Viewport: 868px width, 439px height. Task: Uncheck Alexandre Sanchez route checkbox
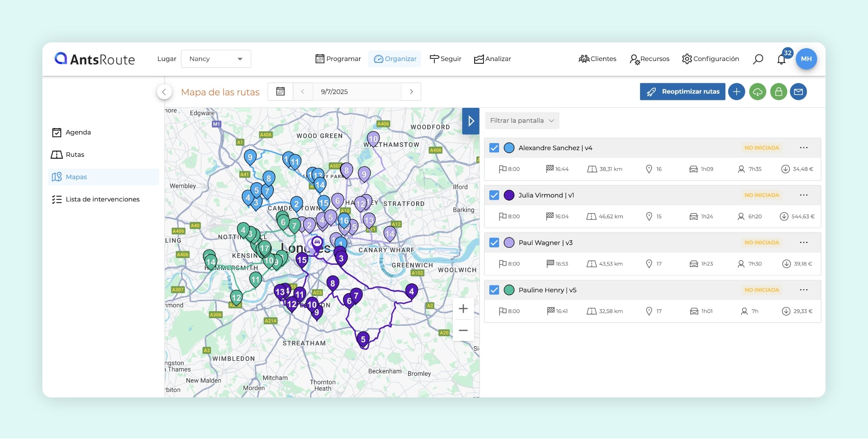point(494,148)
